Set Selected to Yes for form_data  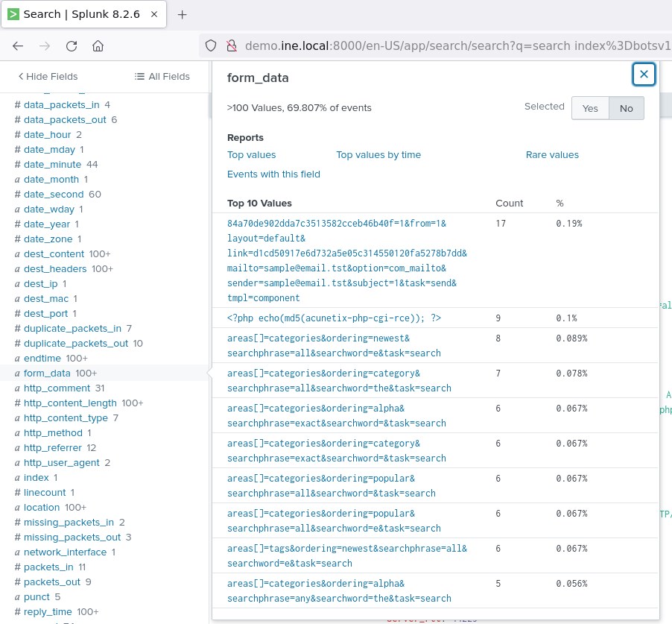[x=590, y=108]
